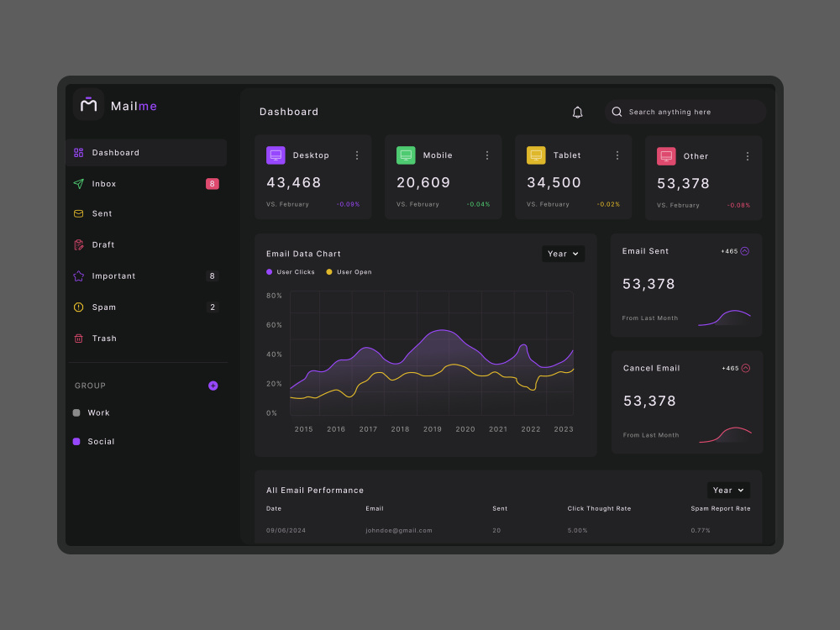Open Mobile card three-dot menu
840x630 pixels.
[487, 155]
